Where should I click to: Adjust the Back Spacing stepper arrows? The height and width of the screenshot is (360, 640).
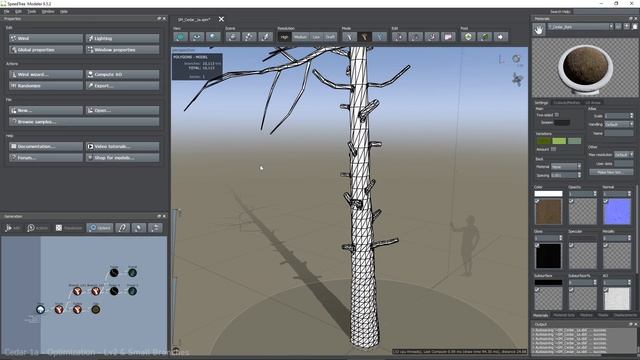click(579, 175)
